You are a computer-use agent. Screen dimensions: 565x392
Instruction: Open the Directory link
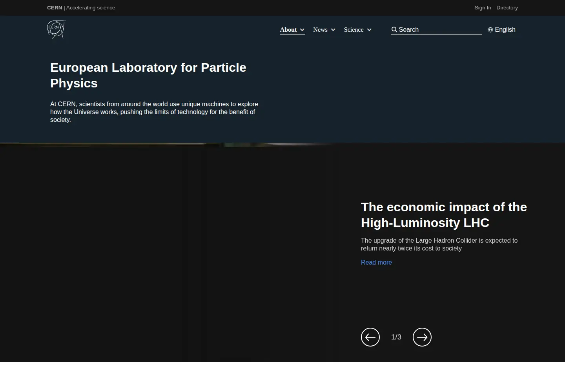[x=507, y=8]
